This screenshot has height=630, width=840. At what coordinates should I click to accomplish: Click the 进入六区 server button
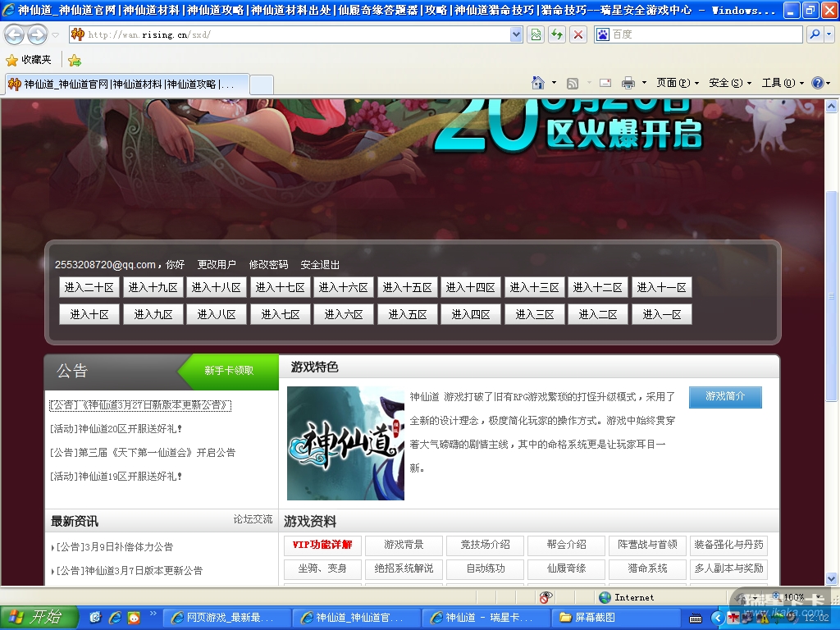tap(344, 314)
